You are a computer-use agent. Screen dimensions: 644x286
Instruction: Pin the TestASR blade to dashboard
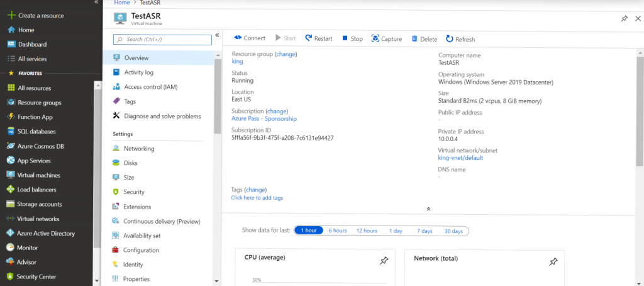(x=625, y=18)
